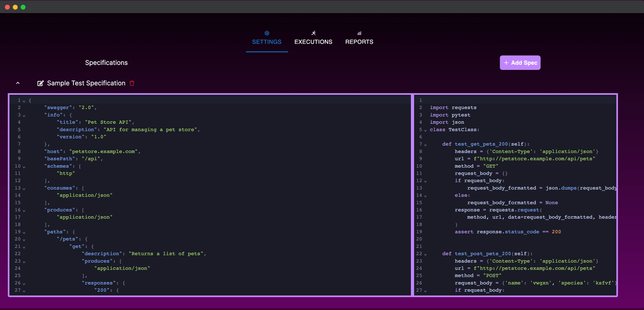Click the gear icon above Settings
644x310 pixels.
click(x=267, y=33)
